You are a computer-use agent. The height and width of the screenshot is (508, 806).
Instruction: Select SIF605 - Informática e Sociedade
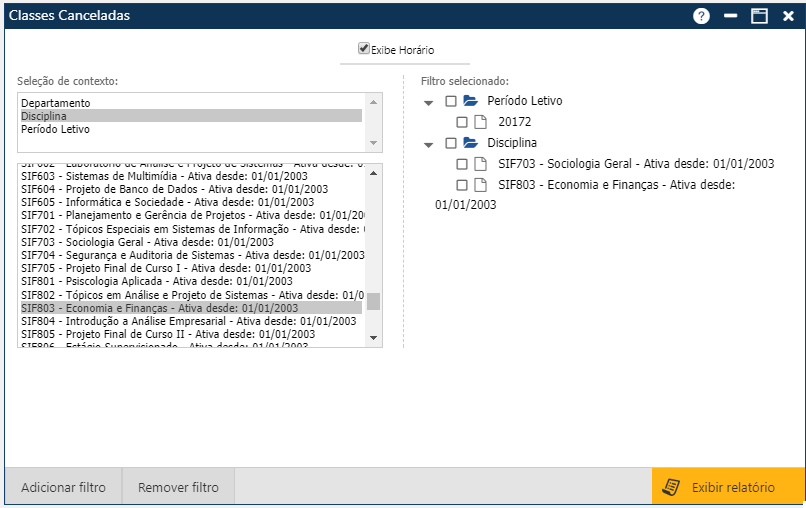pyautogui.click(x=191, y=202)
